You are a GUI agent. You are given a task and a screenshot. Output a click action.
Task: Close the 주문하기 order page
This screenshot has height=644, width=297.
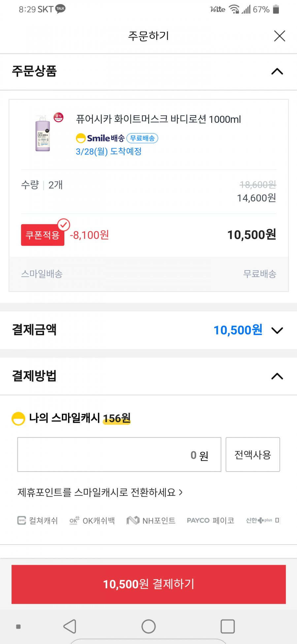tap(280, 36)
